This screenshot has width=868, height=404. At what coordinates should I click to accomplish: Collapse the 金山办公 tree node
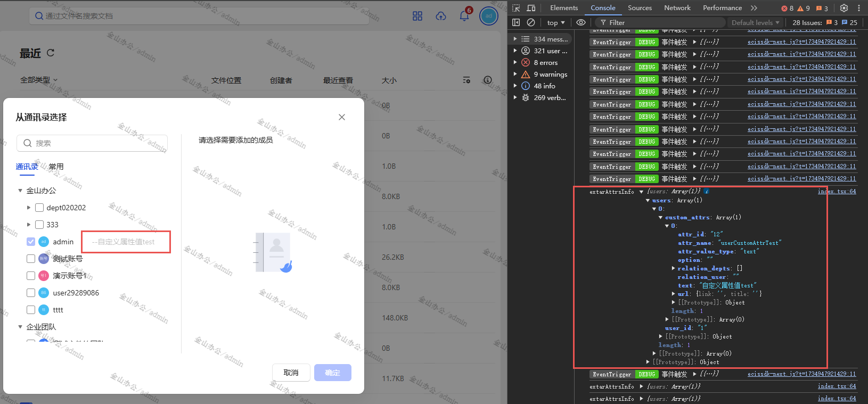20,191
